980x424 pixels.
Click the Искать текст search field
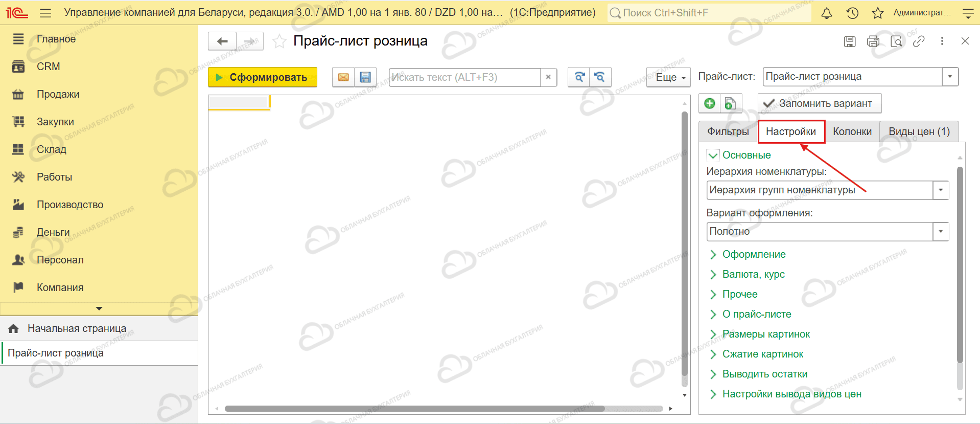464,77
